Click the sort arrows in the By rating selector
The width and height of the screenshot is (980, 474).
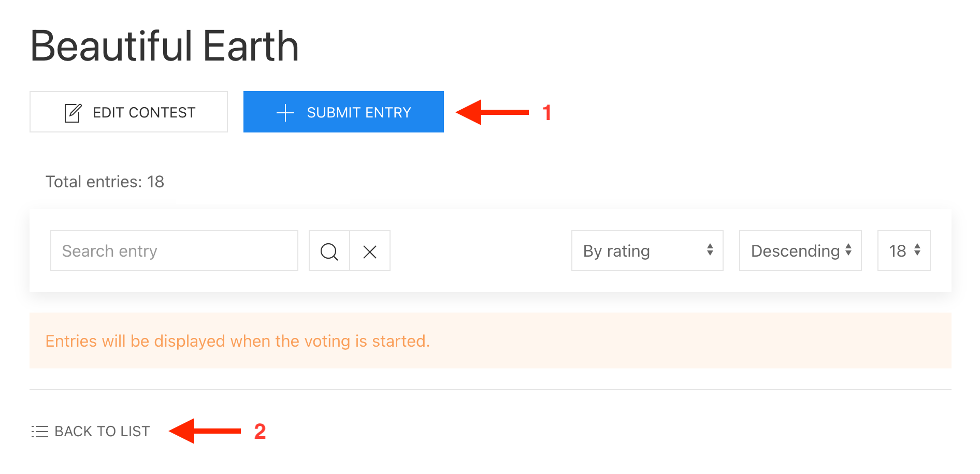(x=710, y=251)
